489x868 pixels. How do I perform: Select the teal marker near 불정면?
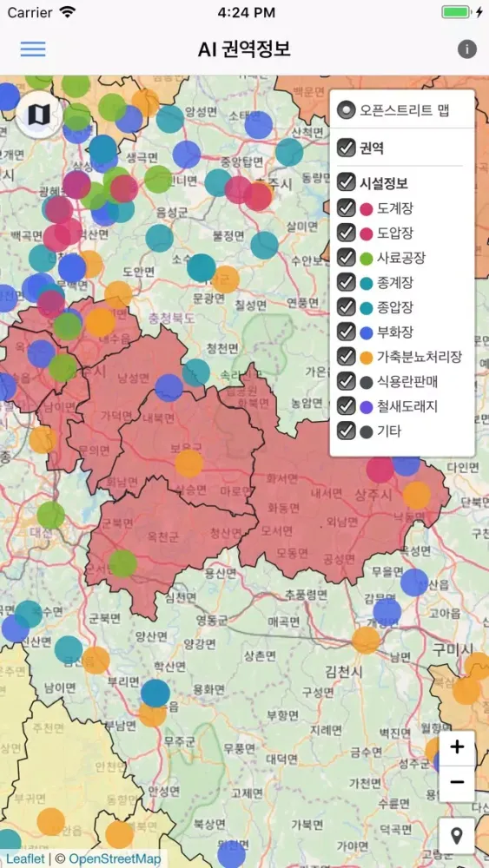264,246
